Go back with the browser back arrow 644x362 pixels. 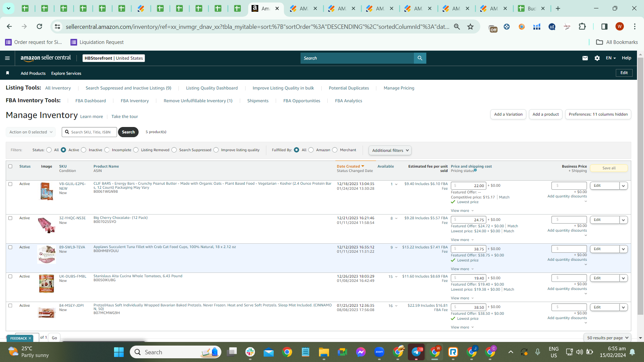tap(9, 26)
